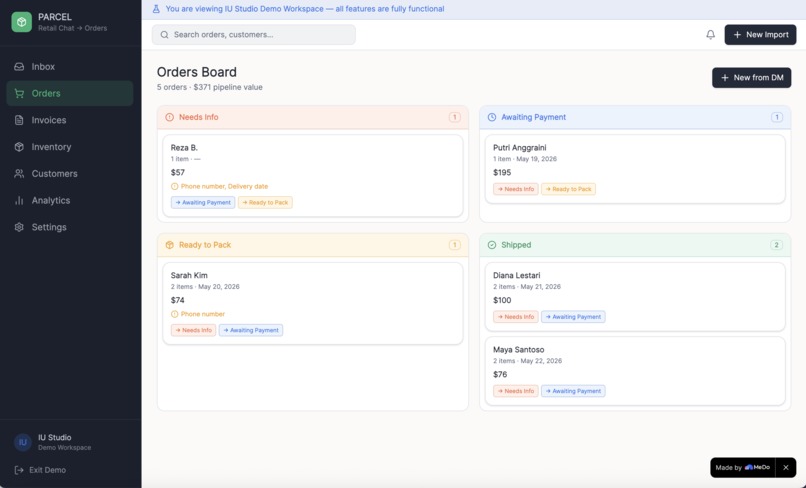This screenshot has height=488, width=806.
Task: Open the Sarah Kim order card
Action: pos(313,303)
